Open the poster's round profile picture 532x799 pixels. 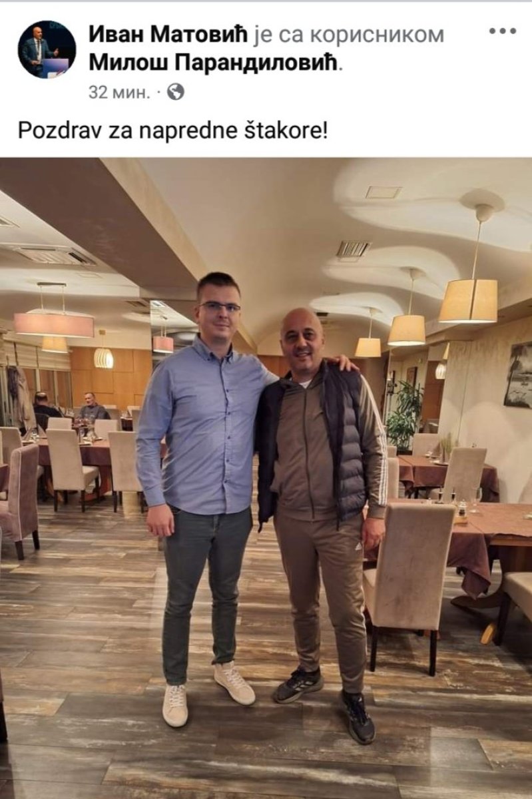47,50
